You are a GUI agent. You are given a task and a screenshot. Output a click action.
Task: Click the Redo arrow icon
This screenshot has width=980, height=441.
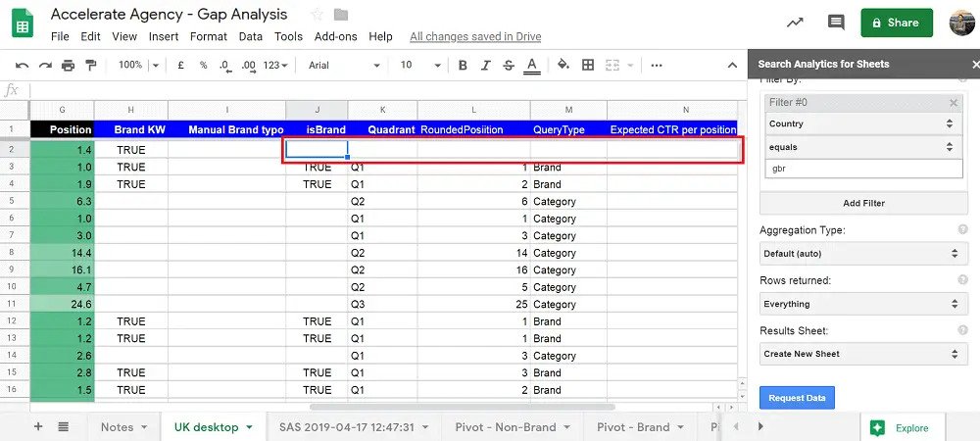point(45,66)
